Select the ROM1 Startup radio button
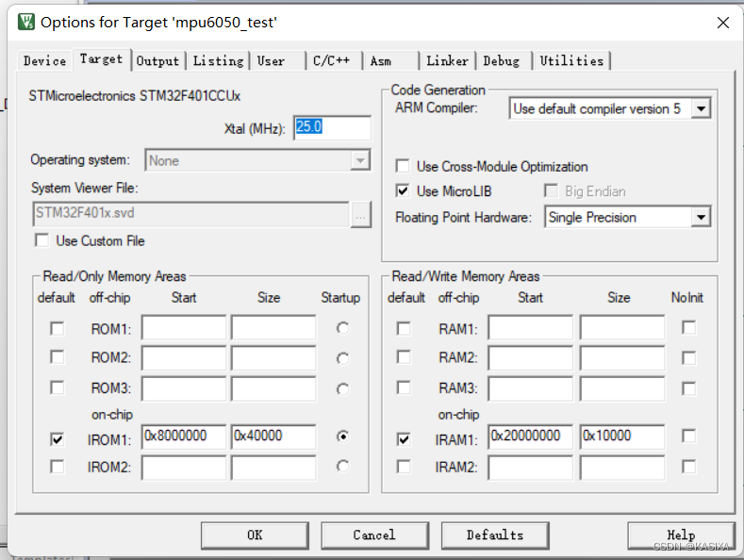 342,328
